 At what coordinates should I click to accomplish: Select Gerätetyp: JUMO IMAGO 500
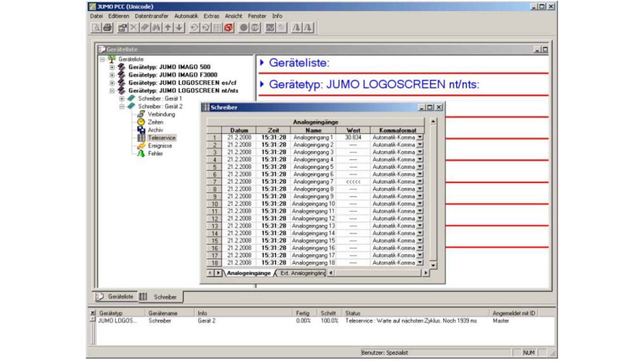[169, 67]
